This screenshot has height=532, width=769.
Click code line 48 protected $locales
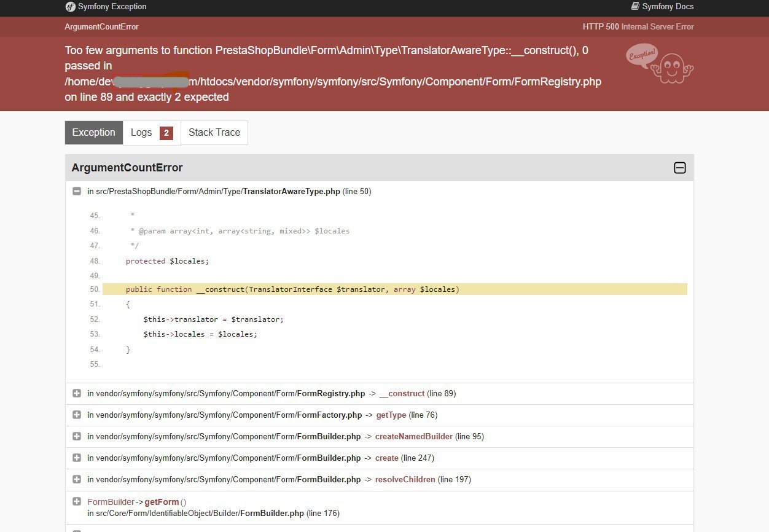(x=167, y=261)
